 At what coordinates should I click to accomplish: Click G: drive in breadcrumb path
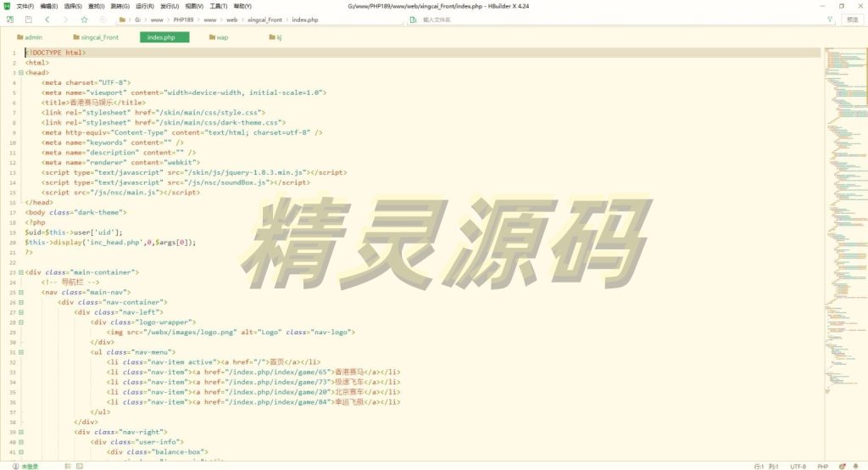click(x=137, y=20)
